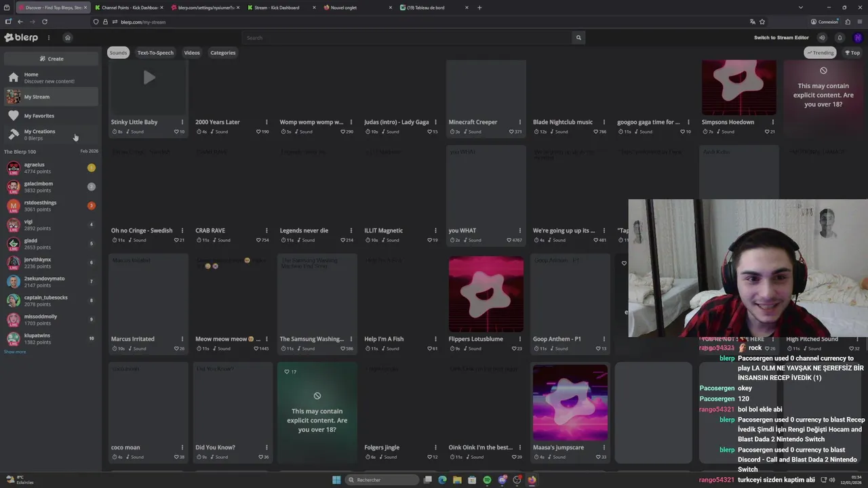
Task: Sort sounds by Top
Action: tap(852, 53)
